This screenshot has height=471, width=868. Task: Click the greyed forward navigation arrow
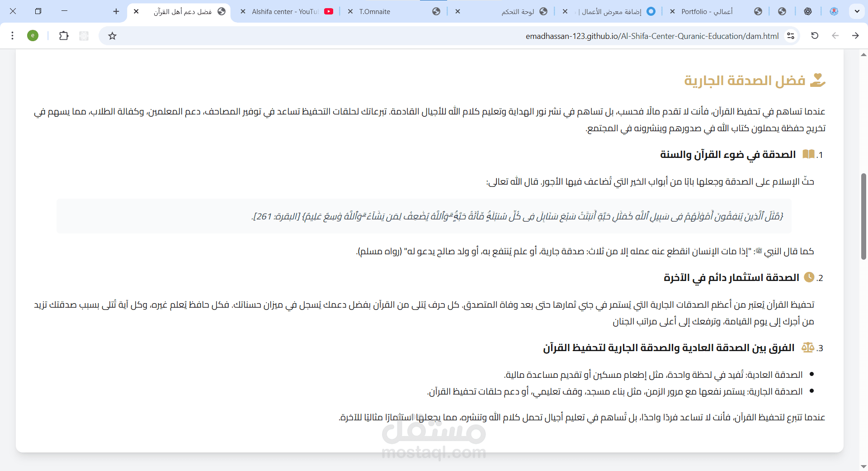tap(835, 36)
